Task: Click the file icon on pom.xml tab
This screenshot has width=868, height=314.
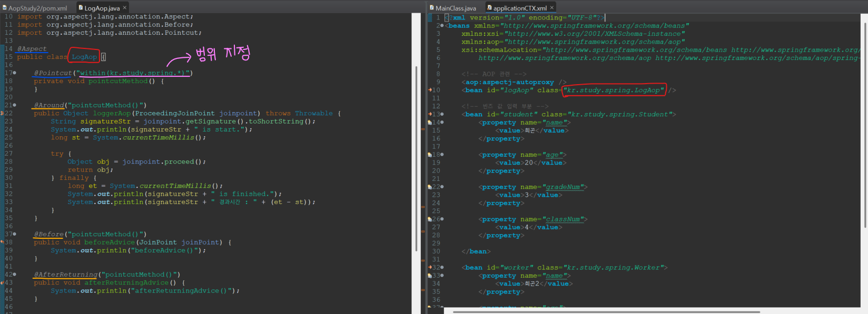Action: tap(5, 8)
